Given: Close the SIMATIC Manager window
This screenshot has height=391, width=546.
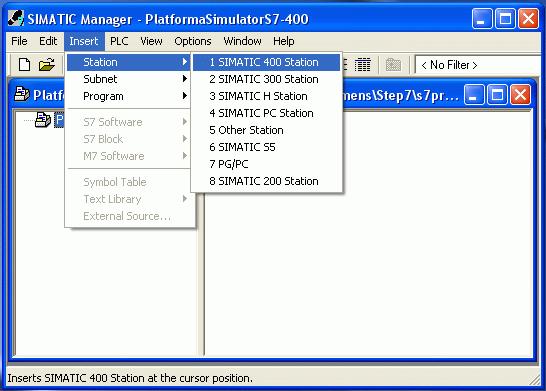Looking at the screenshot, I should tap(529, 18).
